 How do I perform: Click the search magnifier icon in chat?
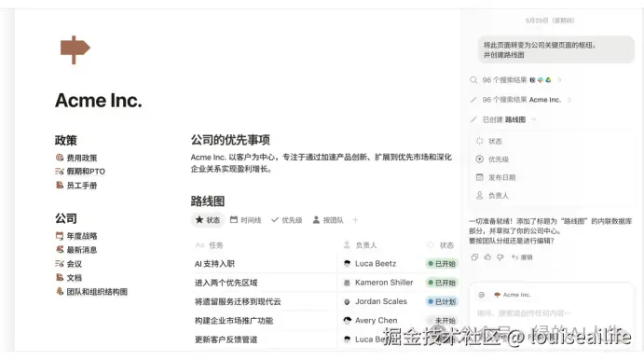click(473, 79)
